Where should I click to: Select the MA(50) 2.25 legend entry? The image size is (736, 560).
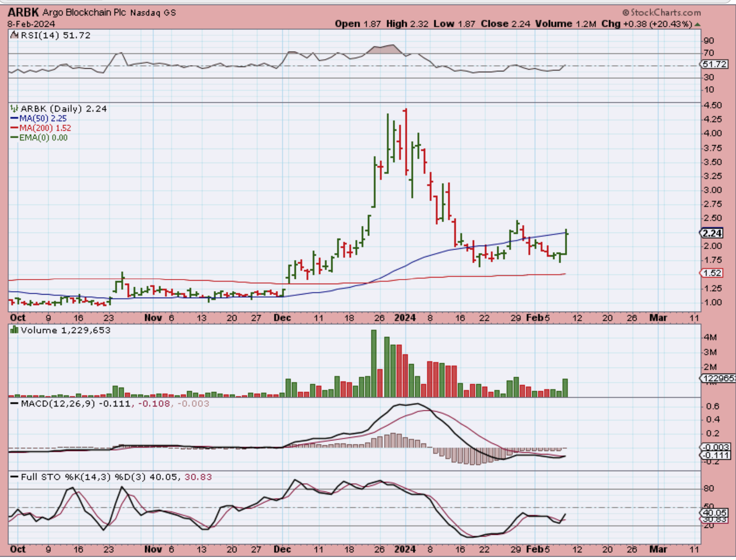[x=43, y=118]
